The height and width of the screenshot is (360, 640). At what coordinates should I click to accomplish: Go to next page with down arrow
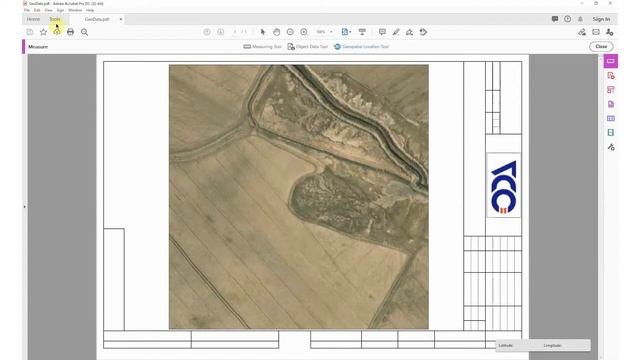pyautogui.click(x=220, y=32)
